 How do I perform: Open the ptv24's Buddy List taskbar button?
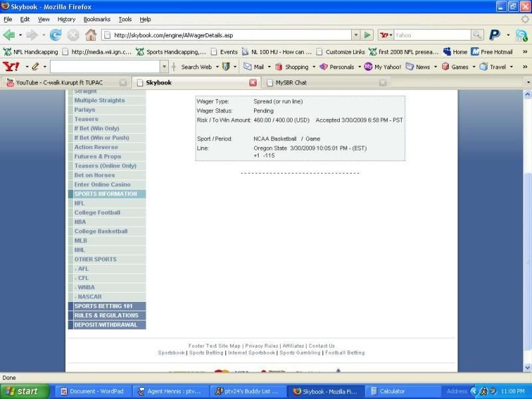pos(247,391)
